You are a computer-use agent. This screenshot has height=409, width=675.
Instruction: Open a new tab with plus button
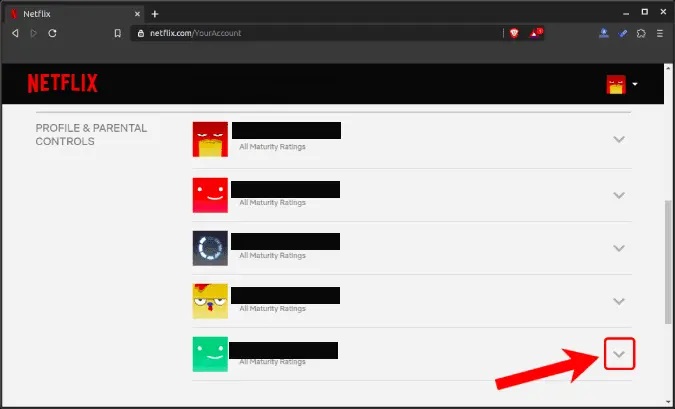[x=155, y=14]
